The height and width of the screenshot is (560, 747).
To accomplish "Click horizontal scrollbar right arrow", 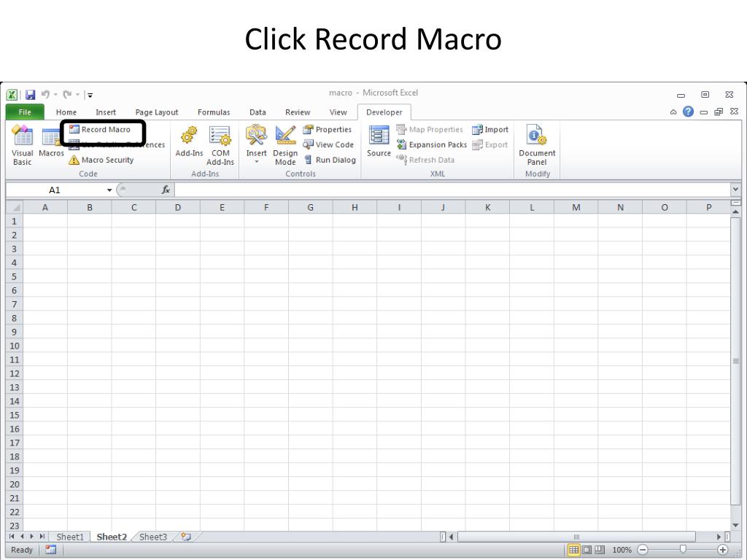I will click(719, 537).
